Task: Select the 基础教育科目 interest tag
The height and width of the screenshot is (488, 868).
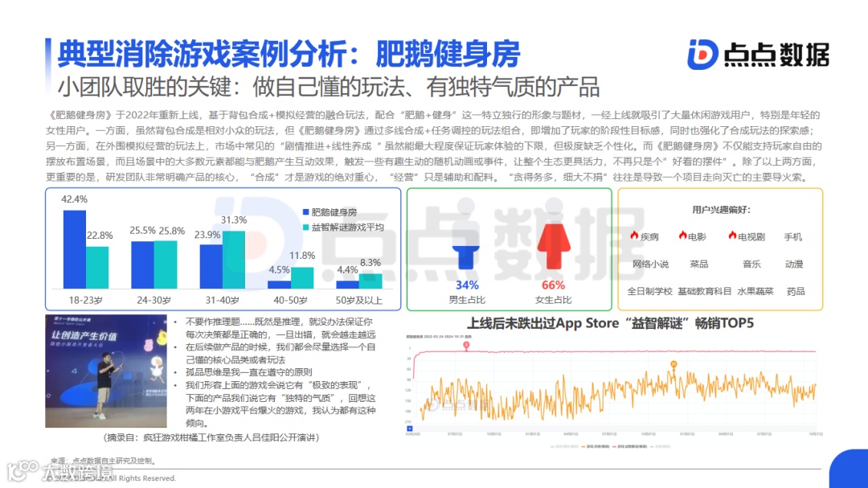Action: pos(705,291)
